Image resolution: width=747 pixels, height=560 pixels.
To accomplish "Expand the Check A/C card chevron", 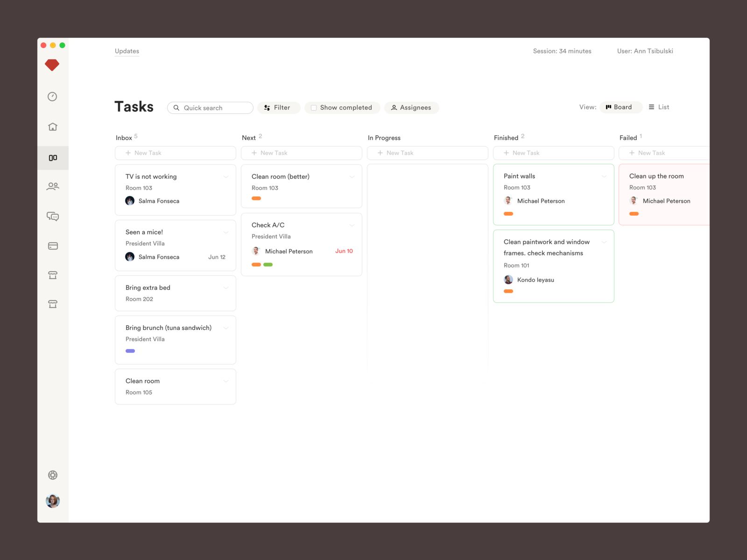I will [352, 225].
